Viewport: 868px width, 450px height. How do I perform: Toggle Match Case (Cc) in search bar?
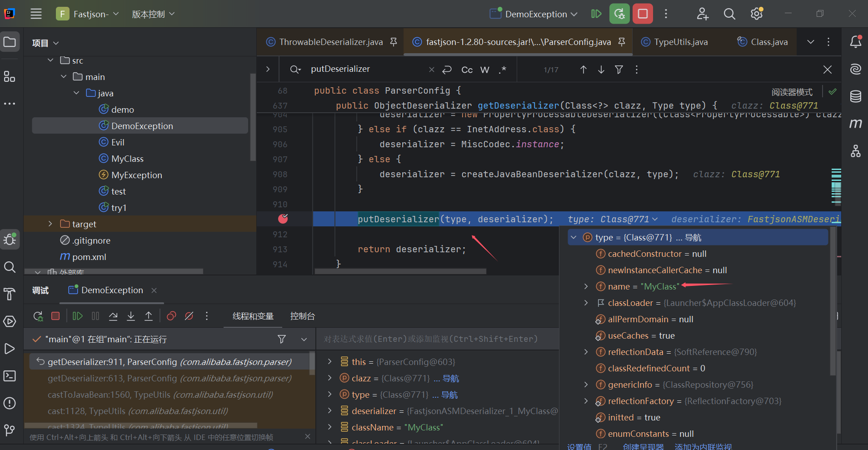[467, 70]
